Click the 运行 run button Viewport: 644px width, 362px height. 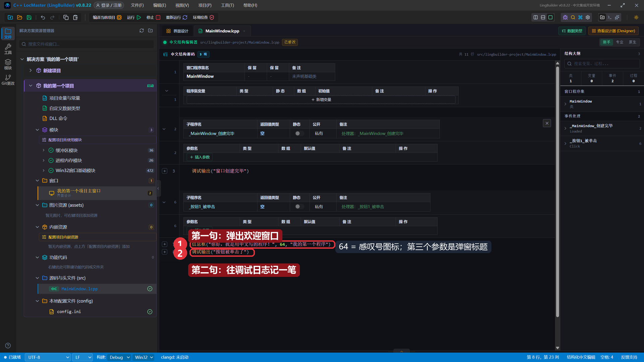coord(134,17)
